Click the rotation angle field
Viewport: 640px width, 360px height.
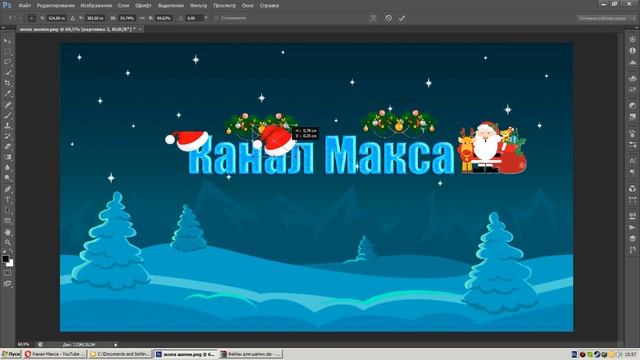pyautogui.click(x=194, y=18)
